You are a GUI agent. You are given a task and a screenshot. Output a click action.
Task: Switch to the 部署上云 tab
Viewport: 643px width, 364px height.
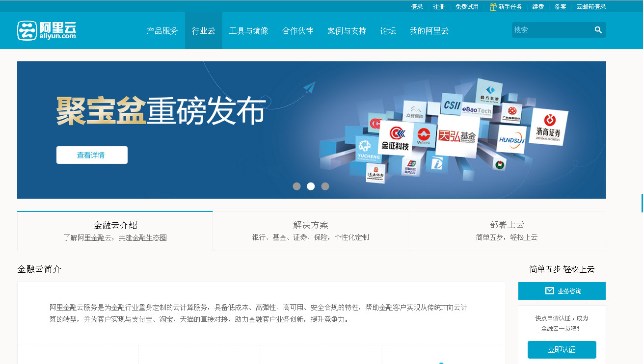pyautogui.click(x=507, y=231)
